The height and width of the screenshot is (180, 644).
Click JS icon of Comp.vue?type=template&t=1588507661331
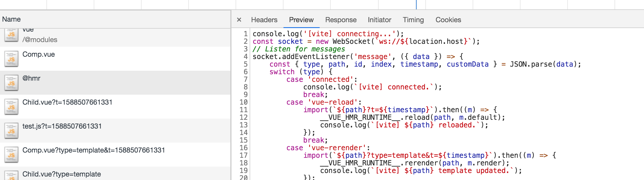coord(11,155)
